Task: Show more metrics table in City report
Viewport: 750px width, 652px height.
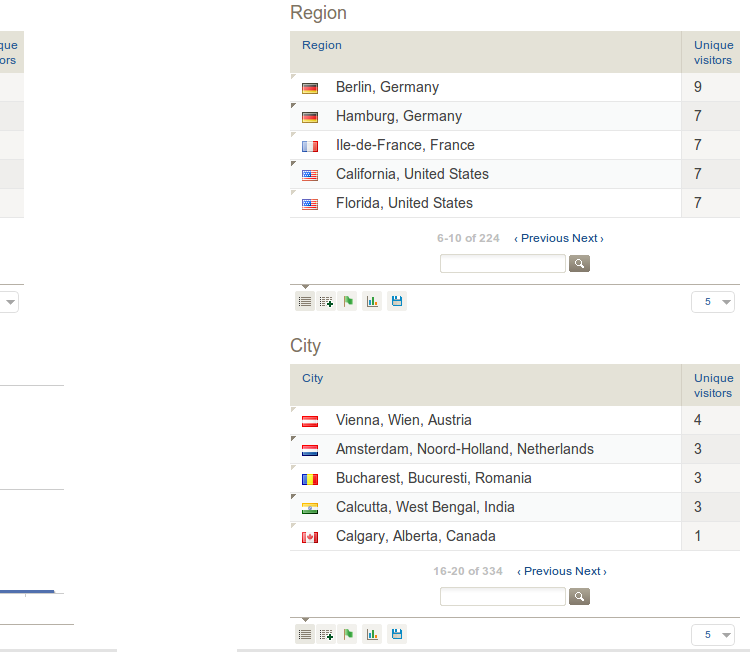Action: tap(326, 634)
